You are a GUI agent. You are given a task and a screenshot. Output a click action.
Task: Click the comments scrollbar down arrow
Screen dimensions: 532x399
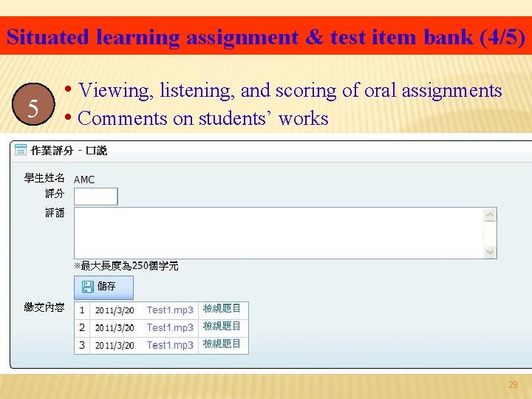click(490, 252)
